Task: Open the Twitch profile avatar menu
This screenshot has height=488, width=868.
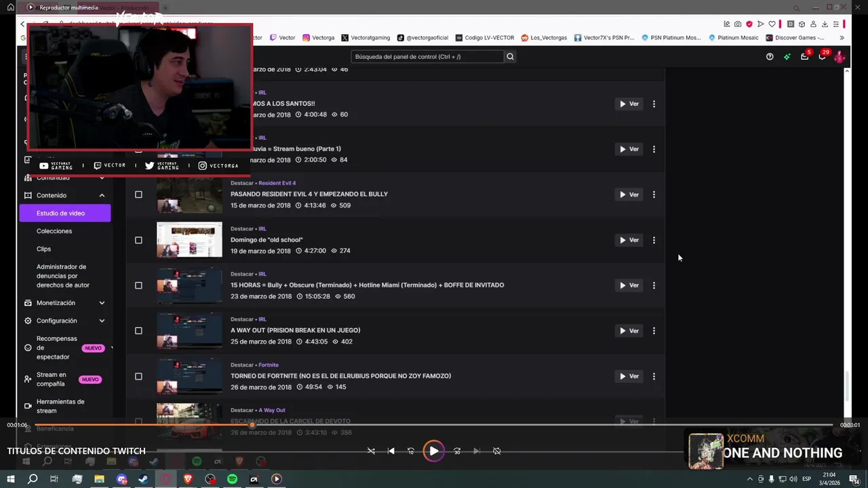Action: (840, 57)
